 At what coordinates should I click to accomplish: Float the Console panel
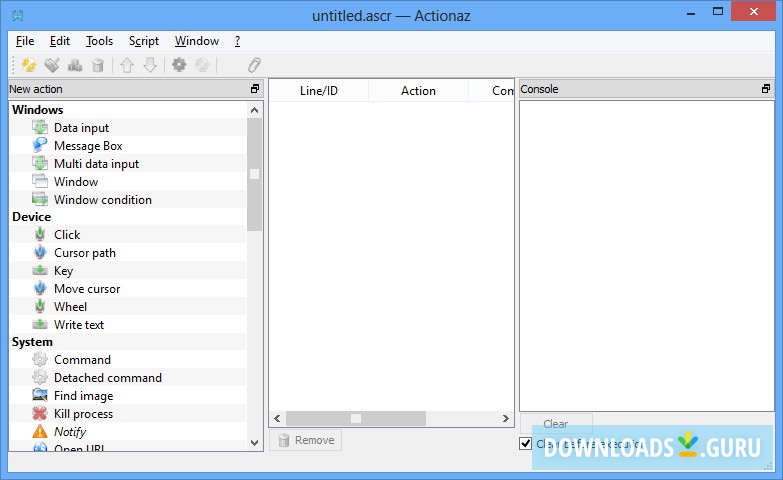tap(766, 89)
